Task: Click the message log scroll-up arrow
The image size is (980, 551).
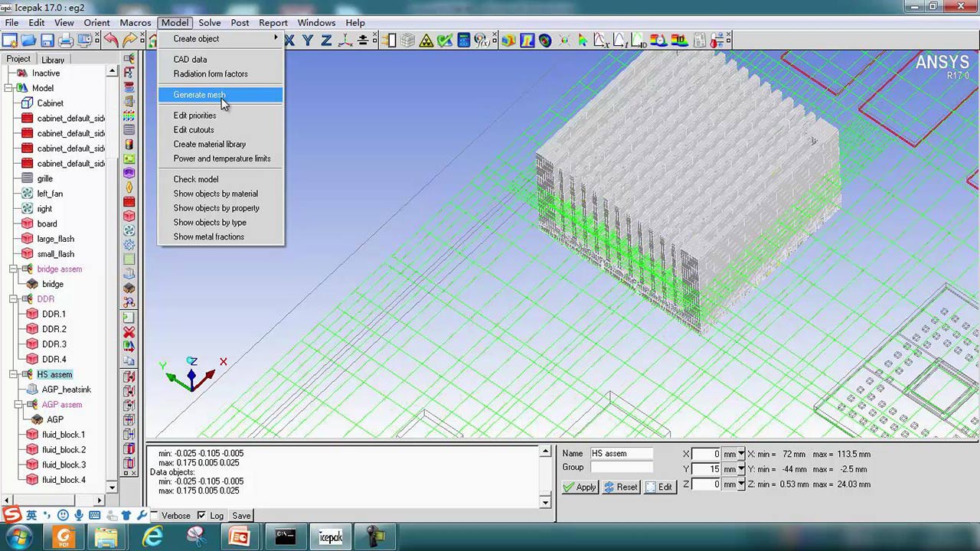Action: tap(545, 452)
